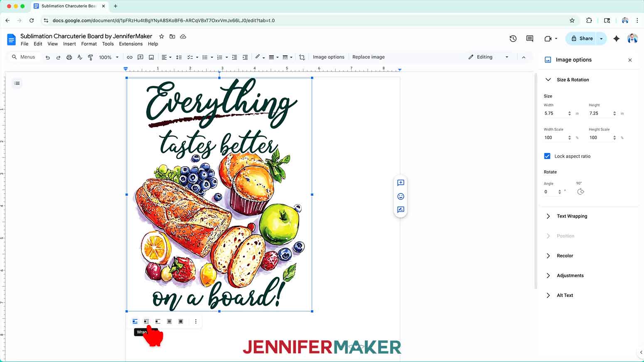This screenshot has width=644, height=362.
Task: Reload page in browser toolbar
Action: pyautogui.click(x=32, y=20)
